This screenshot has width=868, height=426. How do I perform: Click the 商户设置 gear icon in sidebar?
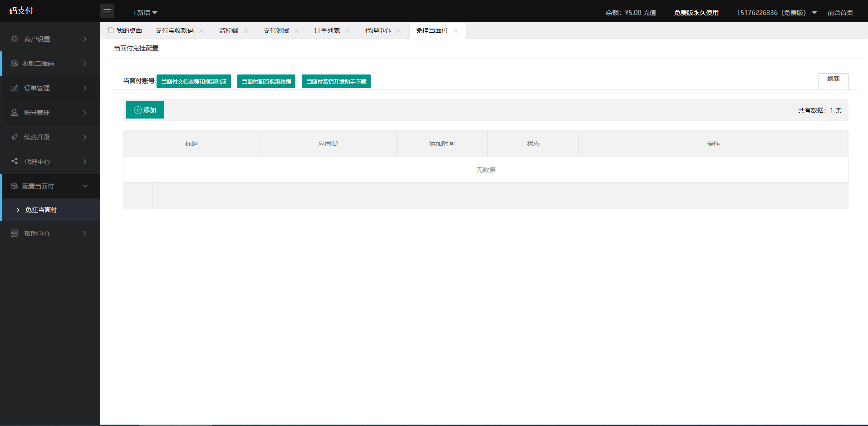click(15, 39)
